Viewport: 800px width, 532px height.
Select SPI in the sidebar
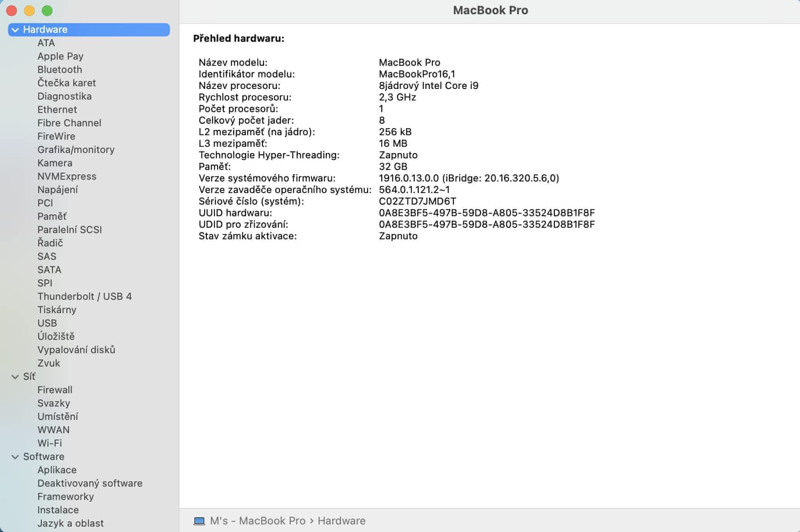45,283
